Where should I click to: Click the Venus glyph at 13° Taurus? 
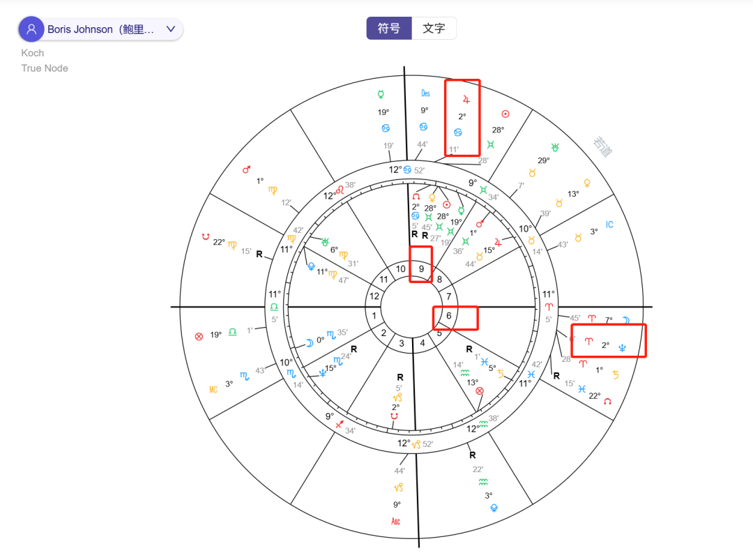click(x=587, y=183)
